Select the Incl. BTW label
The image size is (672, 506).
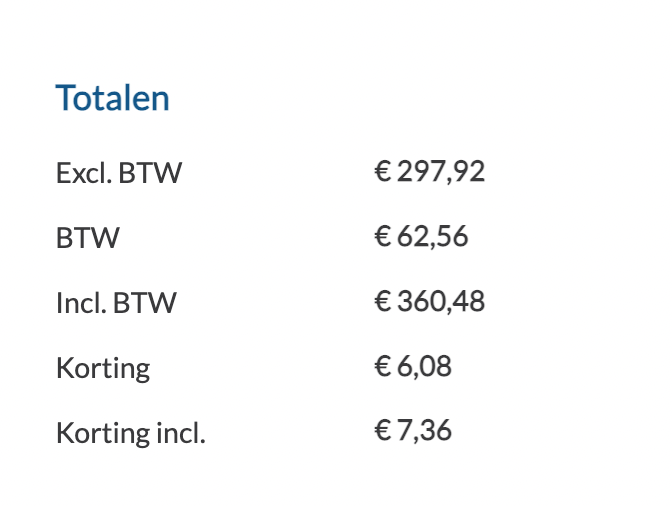(x=116, y=303)
